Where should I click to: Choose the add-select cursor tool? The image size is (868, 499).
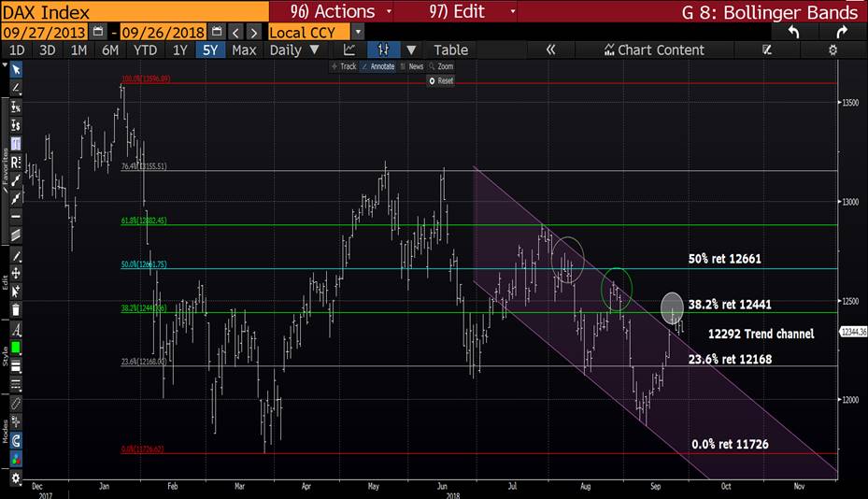16,292
